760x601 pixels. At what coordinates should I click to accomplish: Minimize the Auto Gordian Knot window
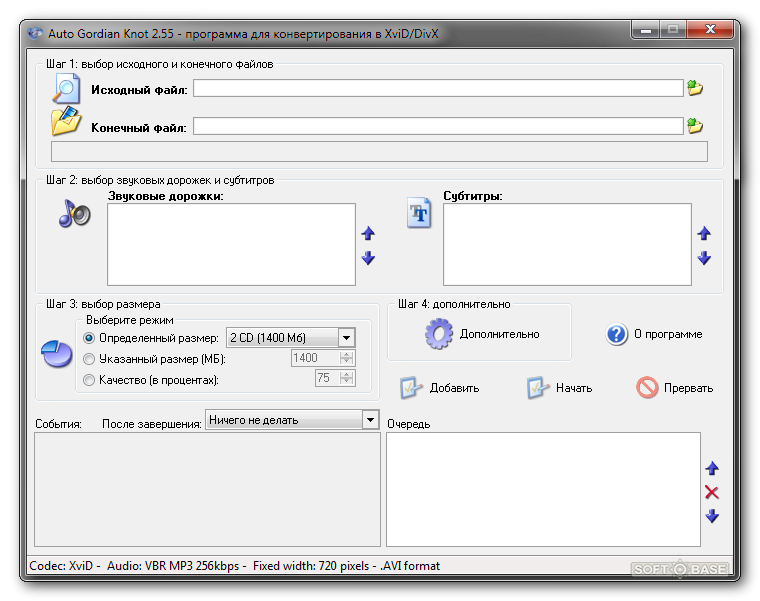pos(645,30)
